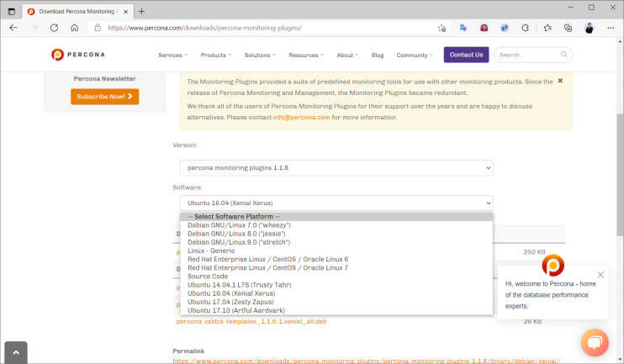Open the user profile avatar

tap(589, 28)
